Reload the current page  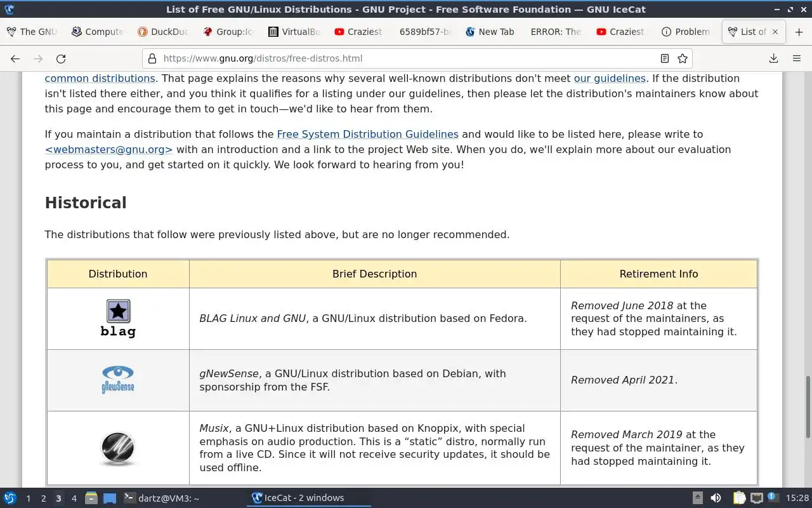(61, 58)
